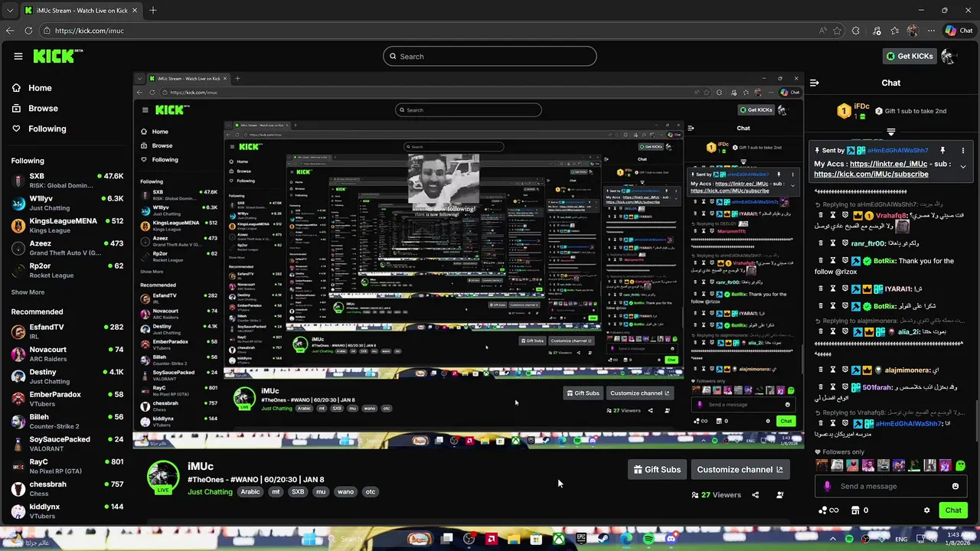Open KingsLeagueMENA channel in the sidebar
The width and height of the screenshot is (980, 551).
[x=67, y=225]
